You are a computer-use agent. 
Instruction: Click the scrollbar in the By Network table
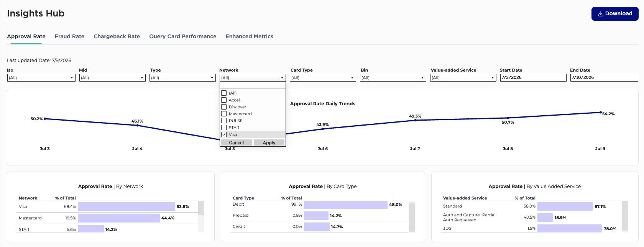(201, 216)
